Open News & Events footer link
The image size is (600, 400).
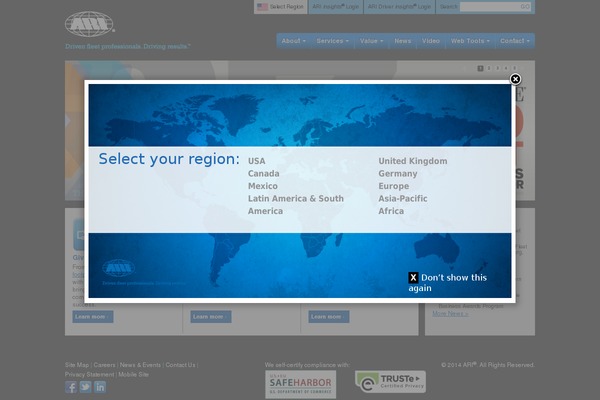click(x=140, y=365)
